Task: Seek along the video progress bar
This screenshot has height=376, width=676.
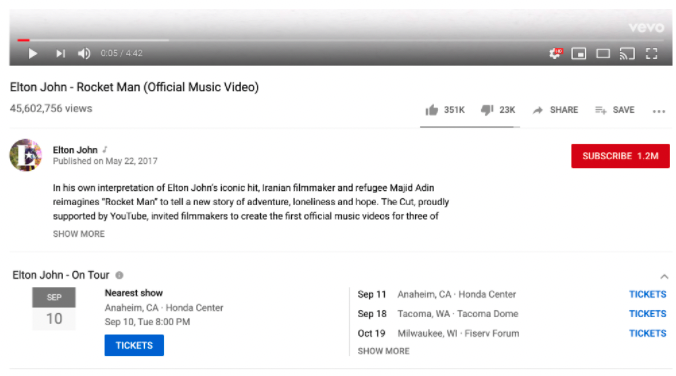Action: point(341,40)
